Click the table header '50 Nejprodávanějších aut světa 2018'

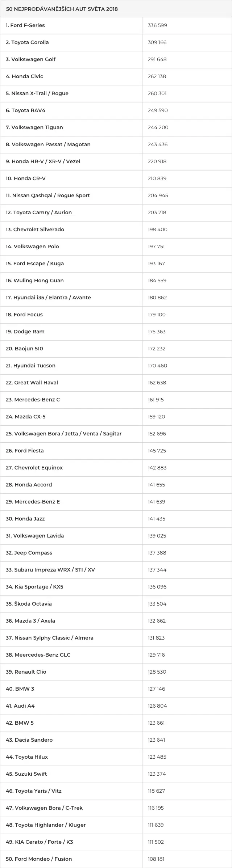[62, 9]
